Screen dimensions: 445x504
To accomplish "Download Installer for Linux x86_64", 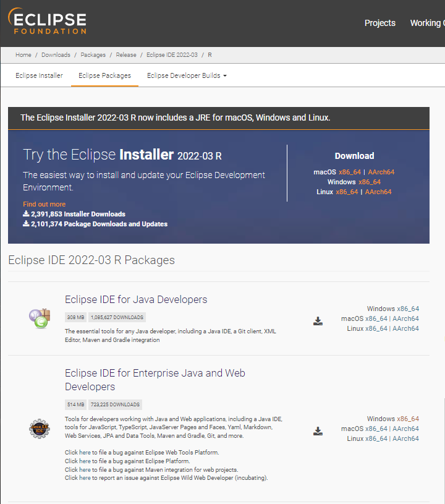I will point(347,192).
